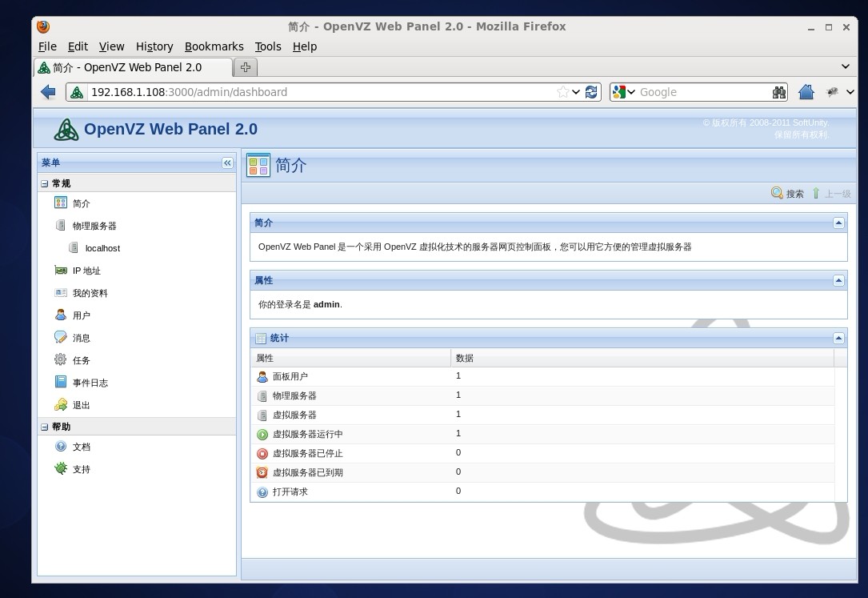
Task: Click the 搜索 search button
Action: pos(787,193)
